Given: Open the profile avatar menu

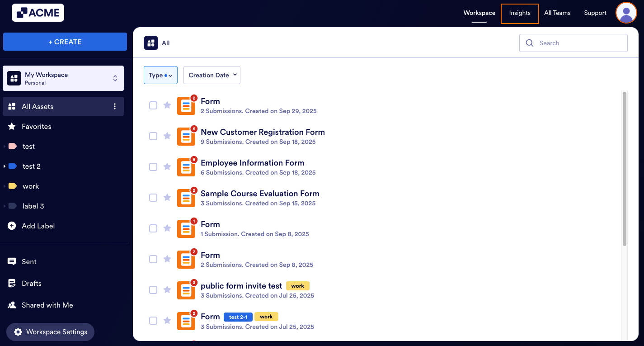Looking at the screenshot, I should tap(626, 13).
